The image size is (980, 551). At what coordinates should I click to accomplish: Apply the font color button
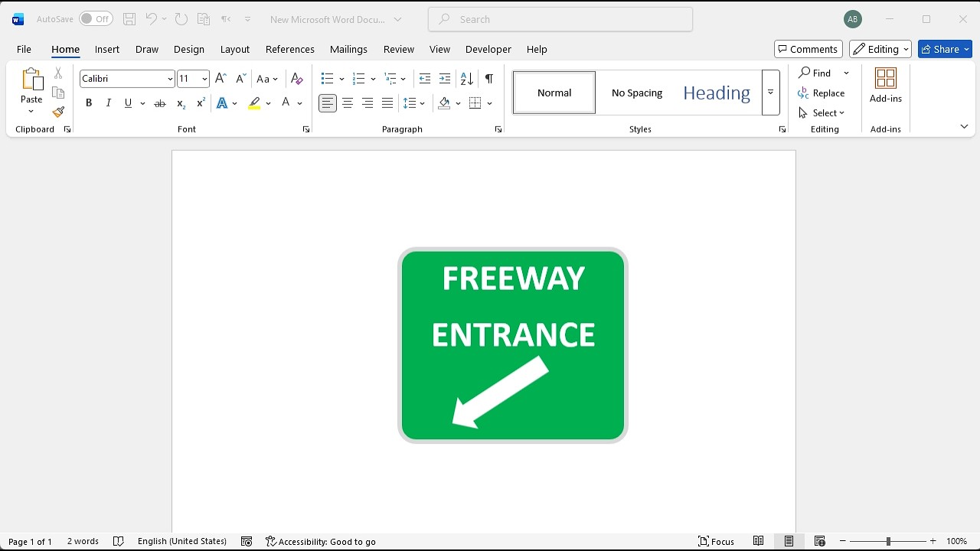point(286,103)
